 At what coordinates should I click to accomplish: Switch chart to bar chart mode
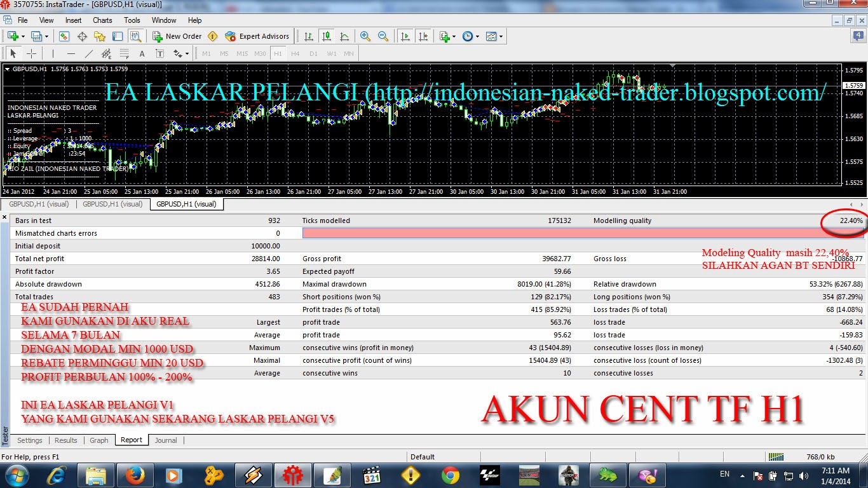tap(308, 36)
